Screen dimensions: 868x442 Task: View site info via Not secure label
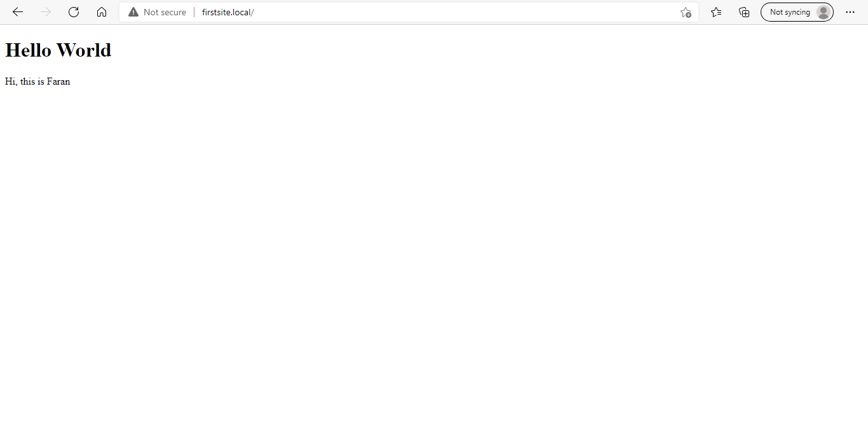(165, 12)
